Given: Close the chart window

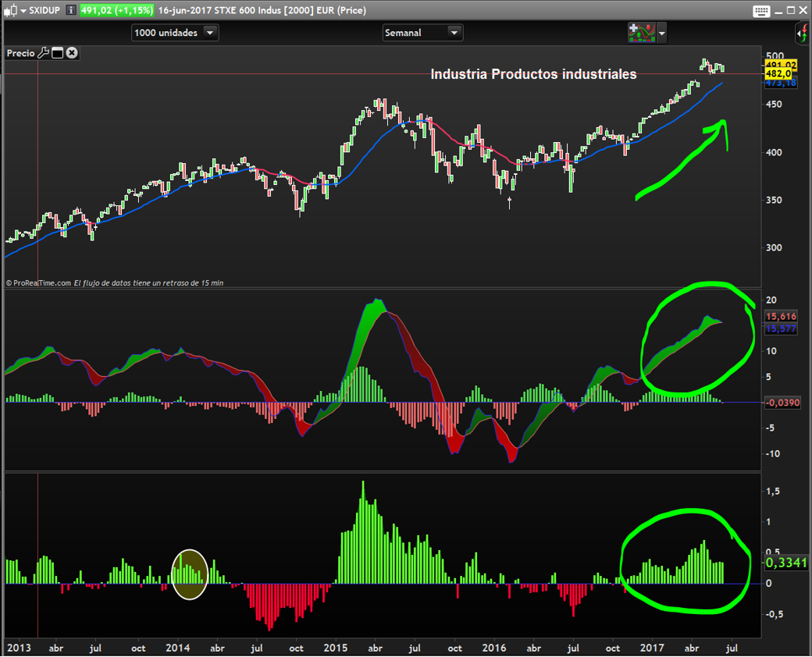Looking at the screenshot, I should coord(803,10).
